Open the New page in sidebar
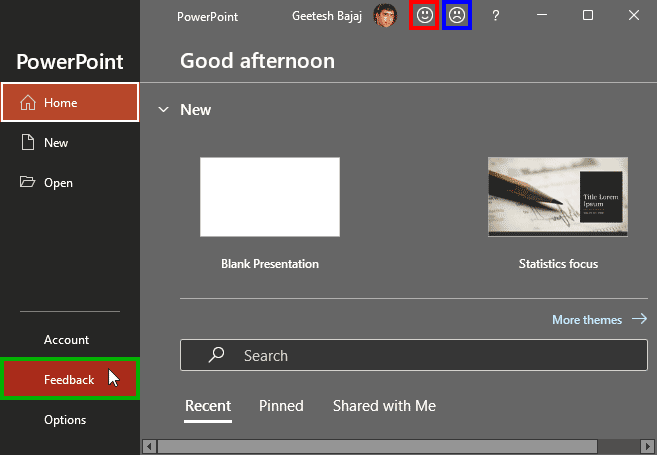Screen dimensions: 657x455 point(70,142)
